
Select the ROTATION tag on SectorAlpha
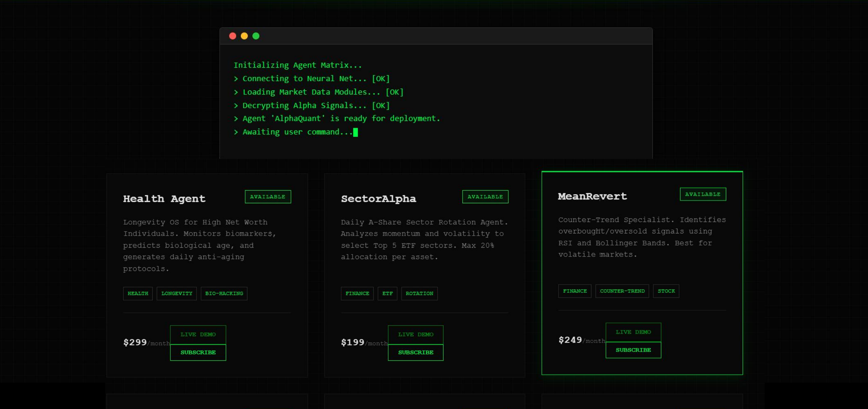tap(419, 293)
